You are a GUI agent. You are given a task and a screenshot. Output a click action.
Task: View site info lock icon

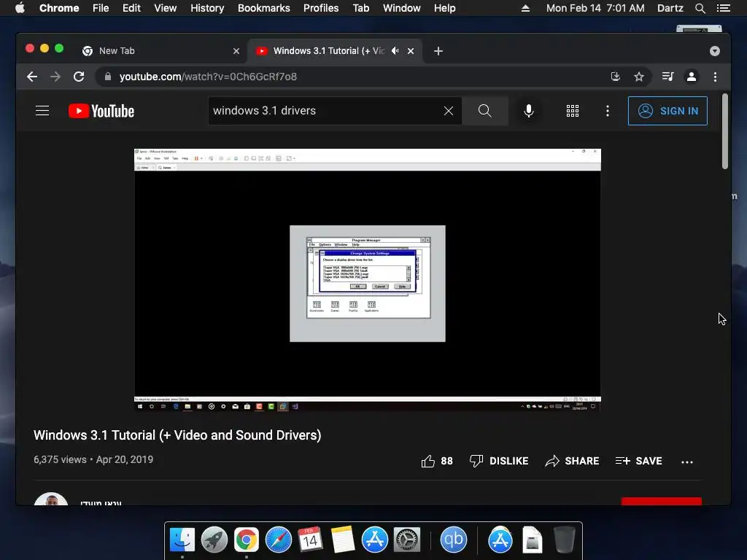[108, 77]
